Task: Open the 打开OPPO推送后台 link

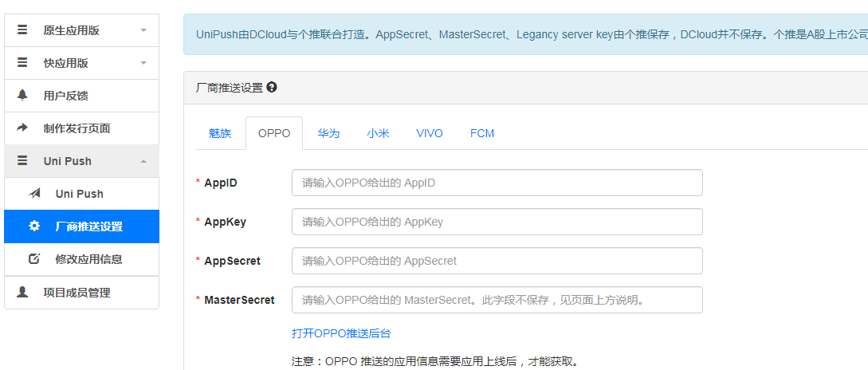Action: (x=342, y=333)
